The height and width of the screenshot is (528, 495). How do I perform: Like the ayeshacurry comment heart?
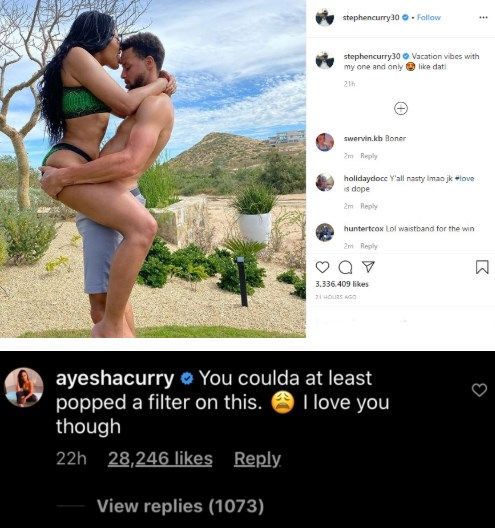[479, 390]
